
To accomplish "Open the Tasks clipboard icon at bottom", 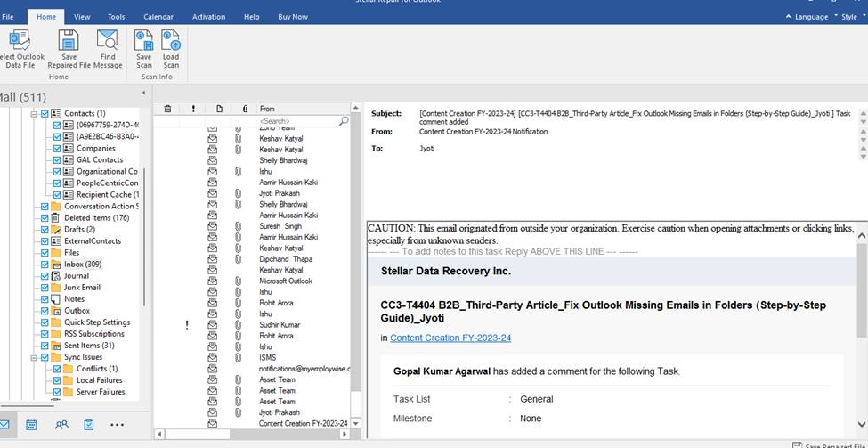I will coord(88,425).
